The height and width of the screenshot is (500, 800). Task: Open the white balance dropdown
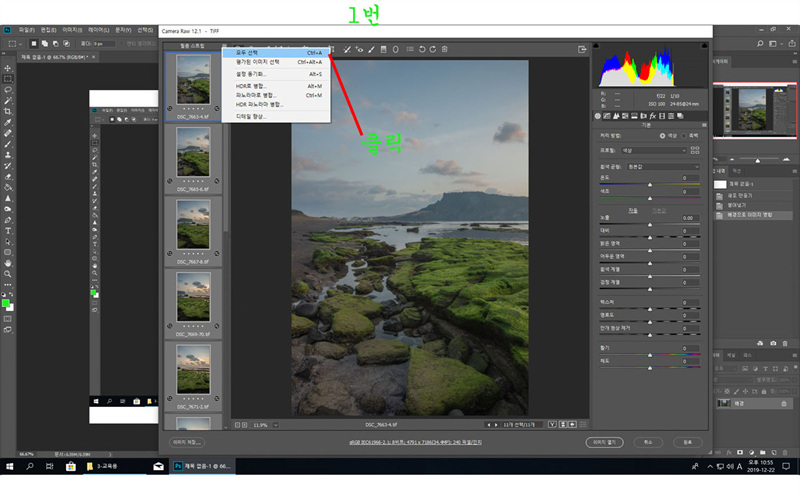coord(663,167)
